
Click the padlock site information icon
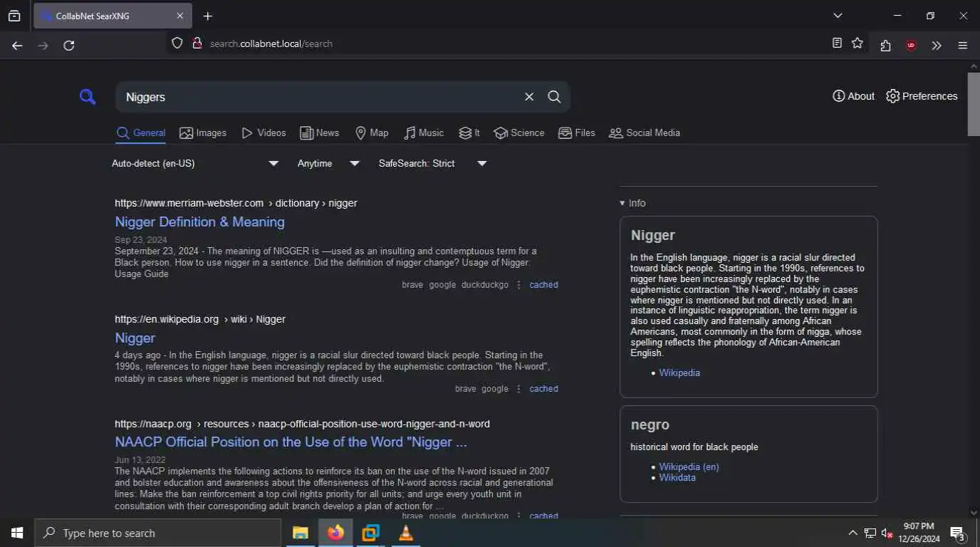click(197, 43)
